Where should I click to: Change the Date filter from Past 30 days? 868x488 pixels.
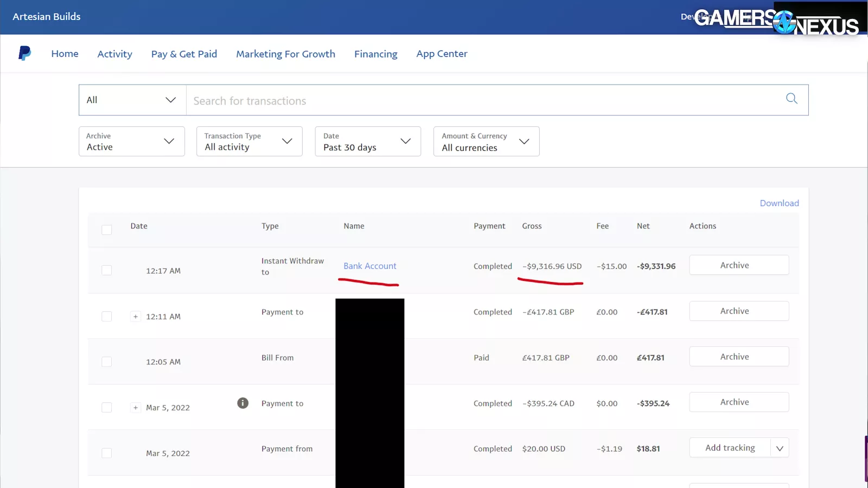pos(367,142)
